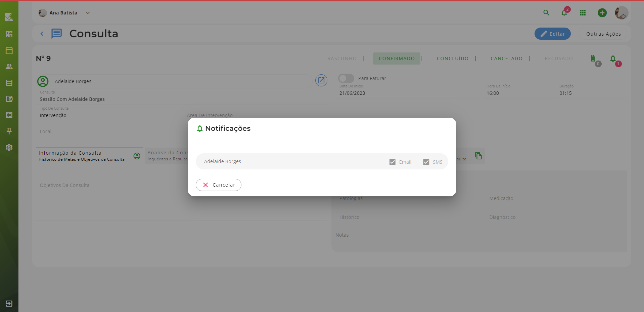This screenshot has height=312, width=644.
Task: Open the apps grid icon
Action: [x=583, y=13]
